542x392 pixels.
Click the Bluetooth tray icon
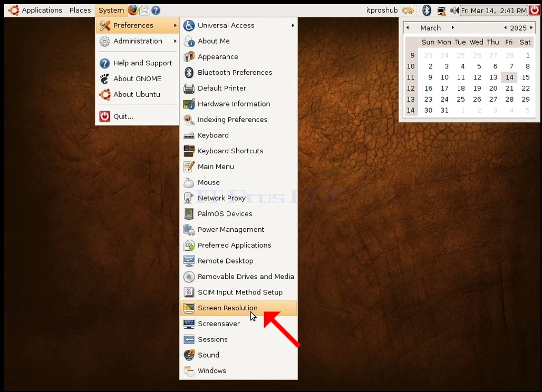point(427,11)
